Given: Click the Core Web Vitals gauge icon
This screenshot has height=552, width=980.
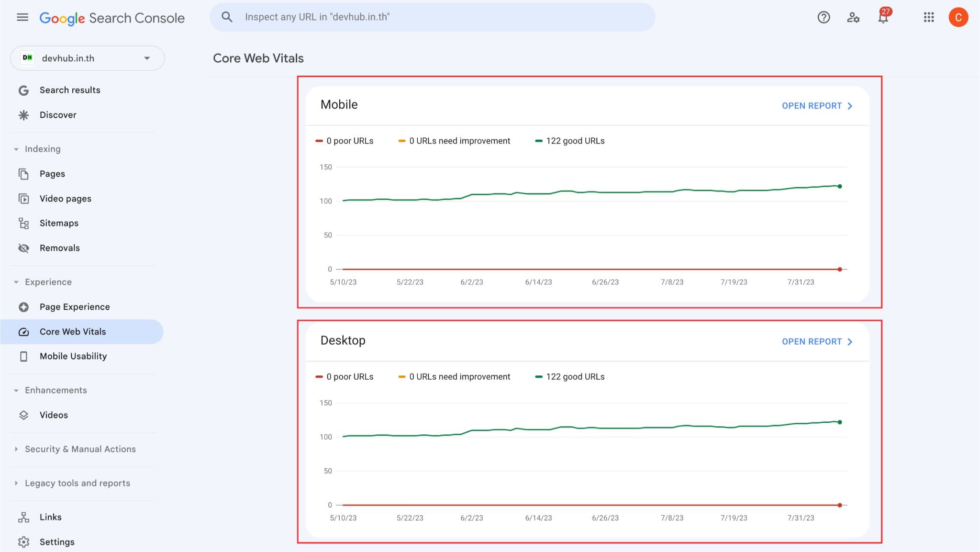Looking at the screenshot, I should pyautogui.click(x=23, y=332).
